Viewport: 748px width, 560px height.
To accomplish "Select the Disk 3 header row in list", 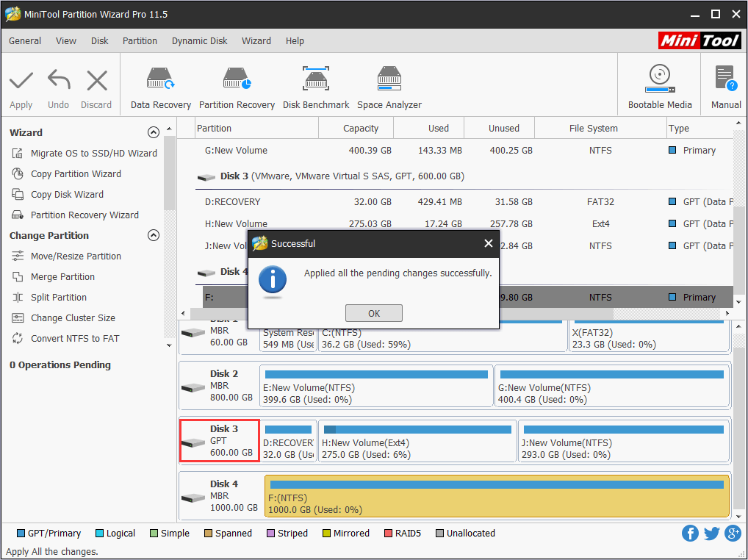I will click(464, 176).
